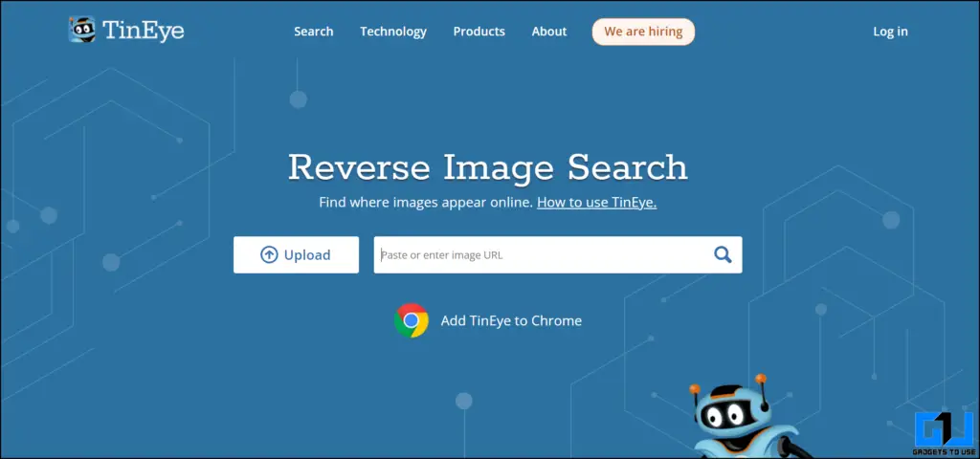Open the Technology menu item
The height and width of the screenshot is (459, 980).
coord(393,32)
